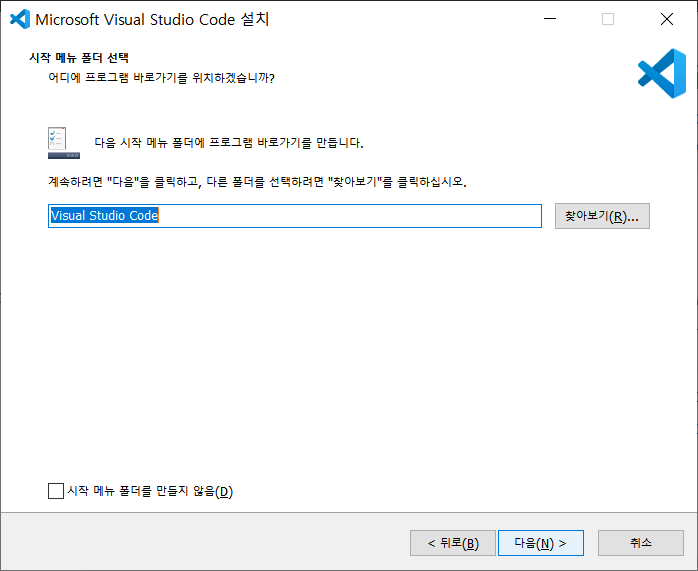
Task: Click the text '어디에 프로그램 바로가기를 위치하겠습니까?'
Action: pyautogui.click(x=162, y=78)
